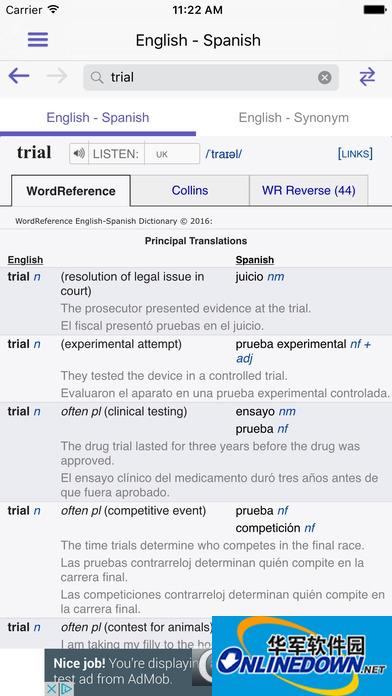The width and height of the screenshot is (392, 696).
Task: Switch to English - Synonym tab
Action: (x=294, y=118)
